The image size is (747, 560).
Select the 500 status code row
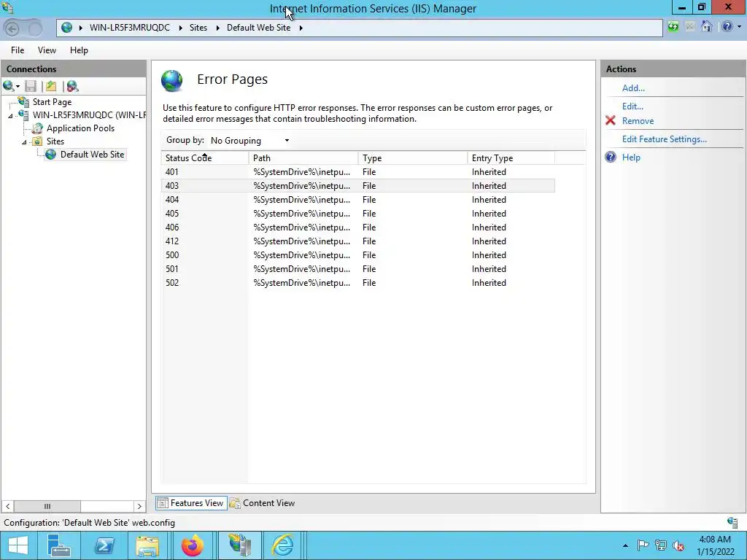358,255
